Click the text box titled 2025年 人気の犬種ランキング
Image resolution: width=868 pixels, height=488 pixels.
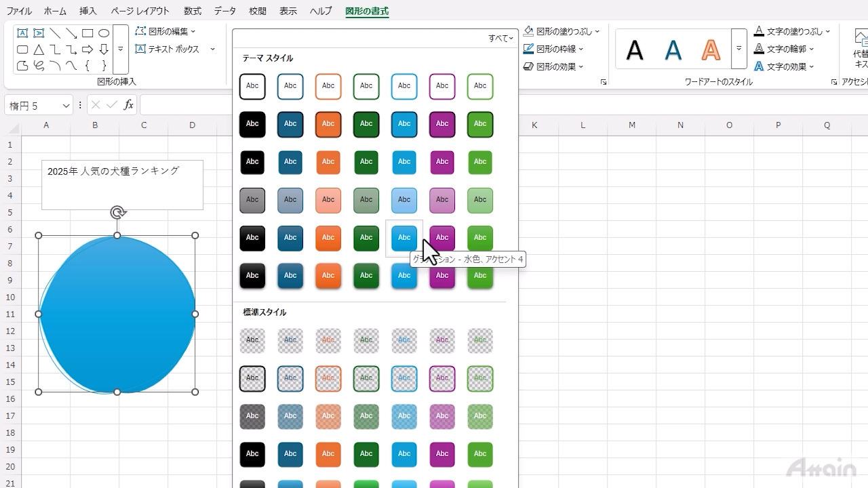tap(122, 185)
